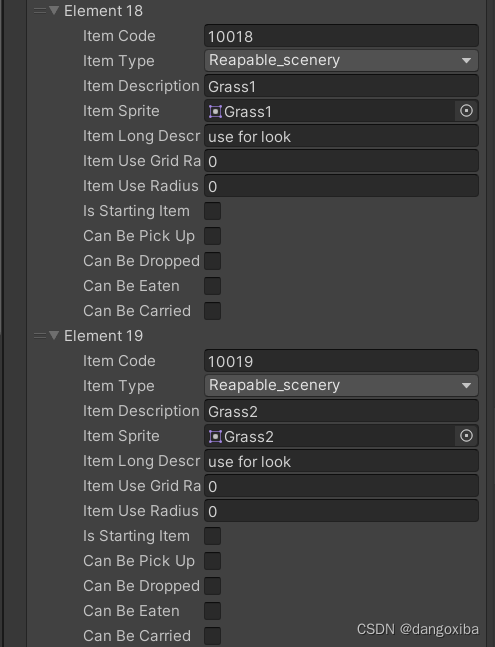Check Can Be Pick Up in Element 18
Screen dimensions: 495x647
(212, 236)
